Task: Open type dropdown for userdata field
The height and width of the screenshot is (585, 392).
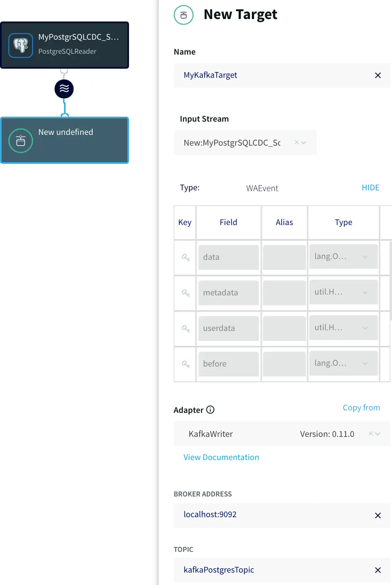Action: 365,328
